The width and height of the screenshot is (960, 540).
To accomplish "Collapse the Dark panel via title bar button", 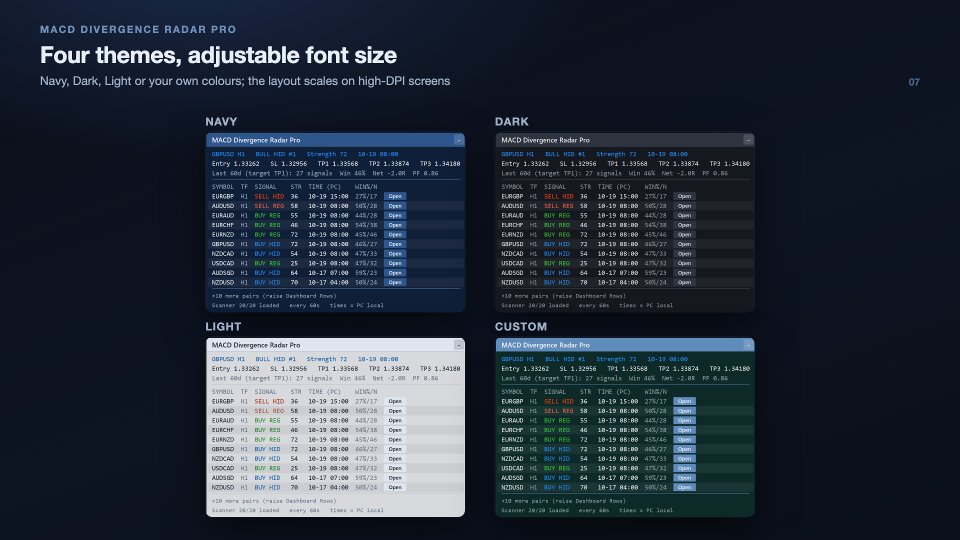I will pos(748,140).
